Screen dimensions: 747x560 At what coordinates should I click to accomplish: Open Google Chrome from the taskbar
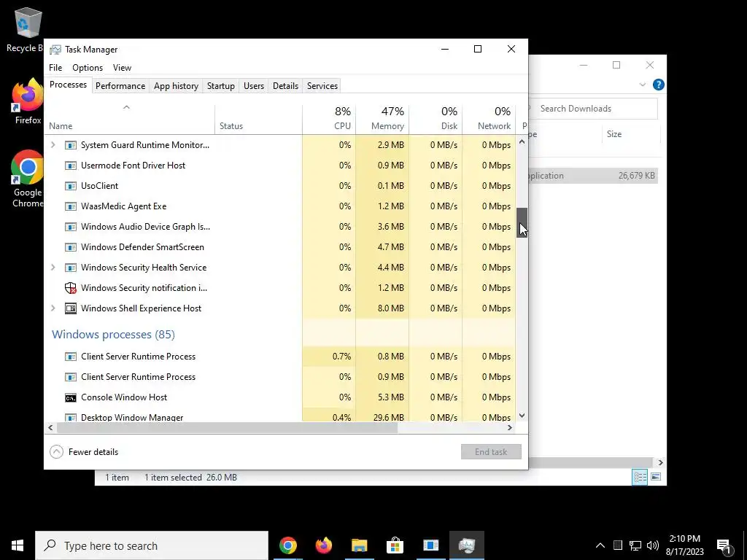[x=288, y=545]
